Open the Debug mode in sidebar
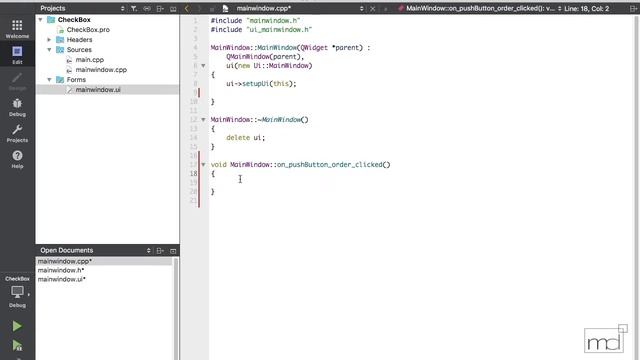640x360 pixels. [17, 107]
